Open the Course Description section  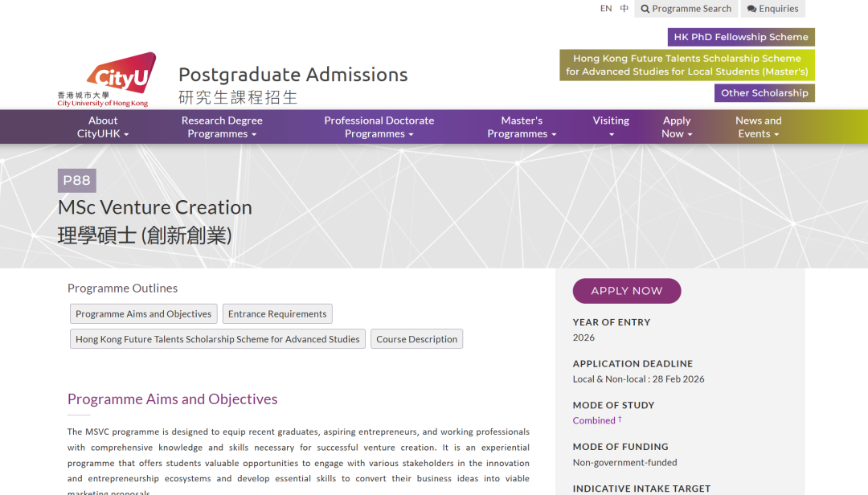point(416,338)
